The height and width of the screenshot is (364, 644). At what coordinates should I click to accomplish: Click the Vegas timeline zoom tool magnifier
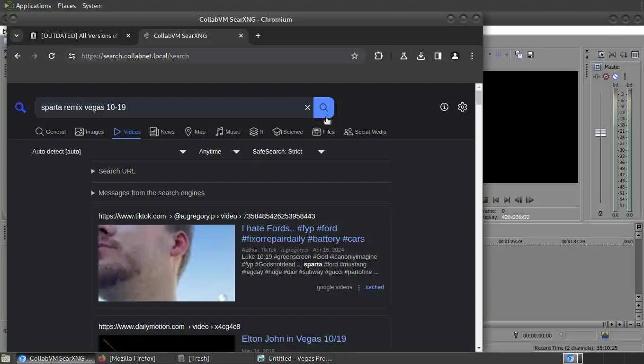coord(639,325)
